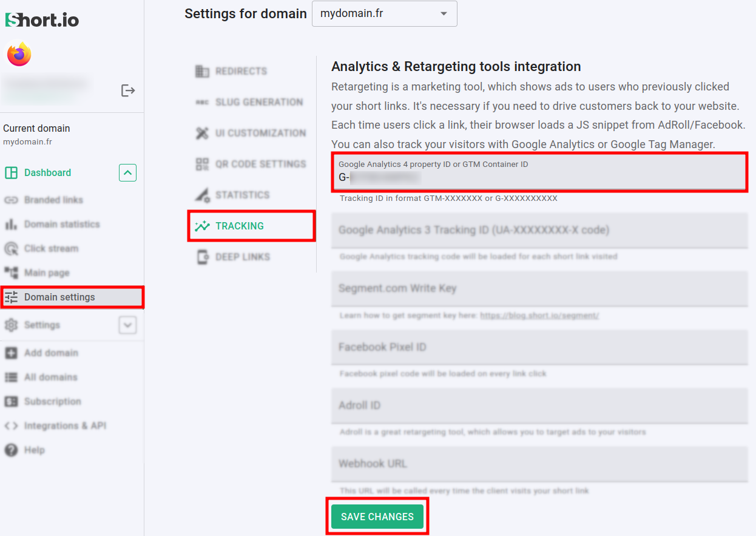The height and width of the screenshot is (536, 756).
Task: Go to the Deep Links tab
Action: 242,257
